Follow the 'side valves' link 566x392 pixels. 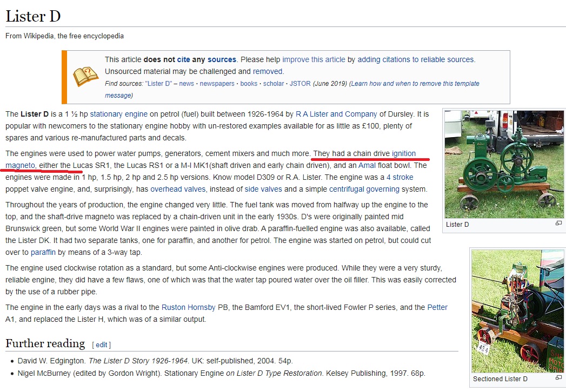[x=263, y=189]
